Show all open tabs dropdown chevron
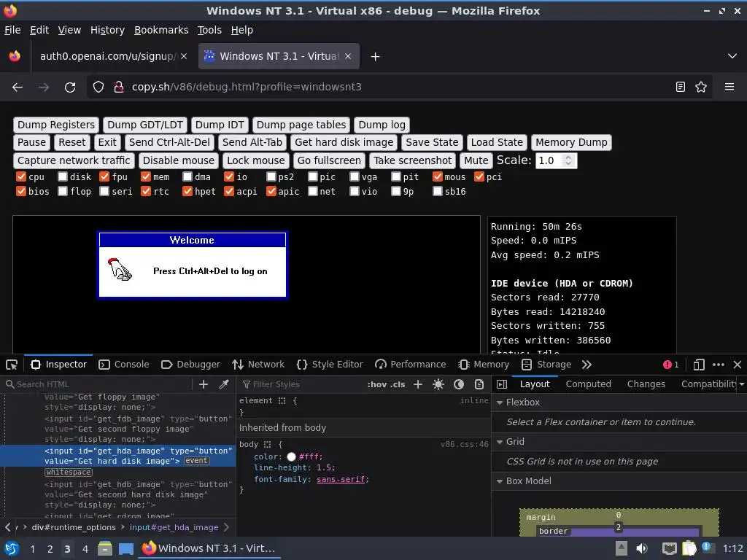This screenshot has height=560, width=747. click(732, 56)
